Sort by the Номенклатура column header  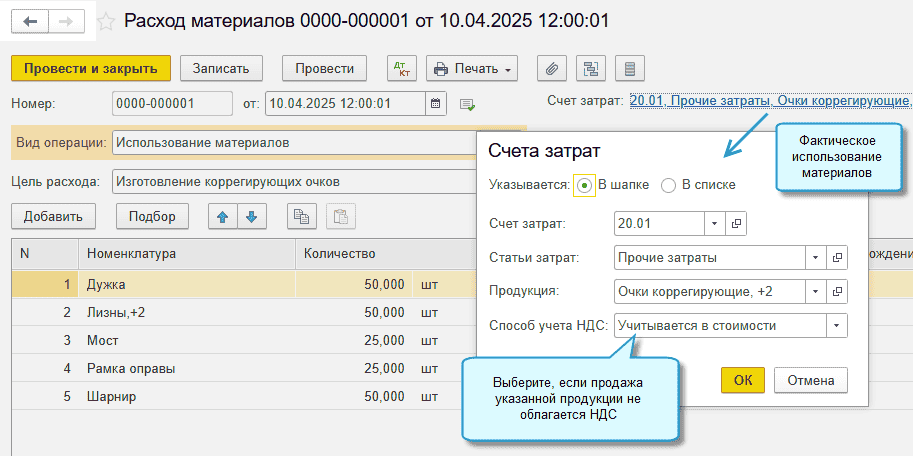pyautogui.click(x=187, y=254)
